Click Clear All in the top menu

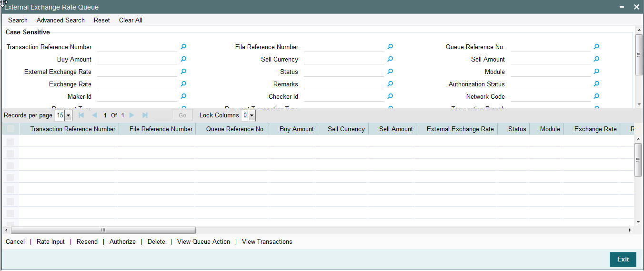[x=131, y=20]
